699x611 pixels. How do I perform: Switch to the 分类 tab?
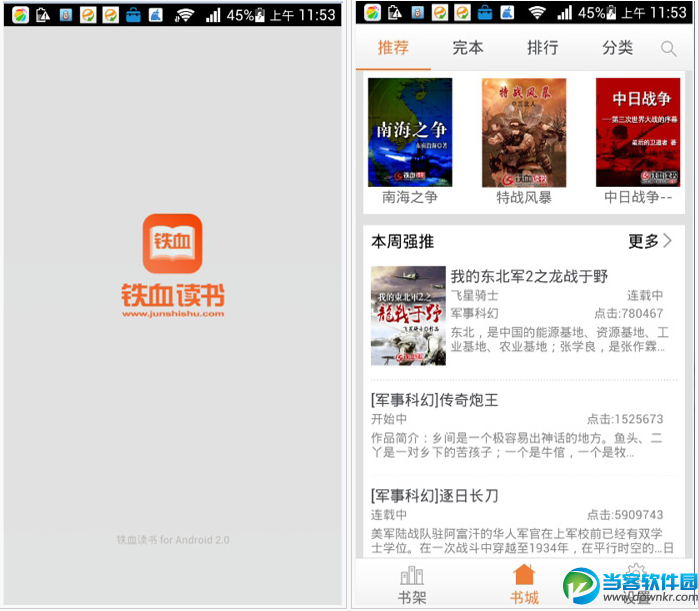[x=617, y=47]
